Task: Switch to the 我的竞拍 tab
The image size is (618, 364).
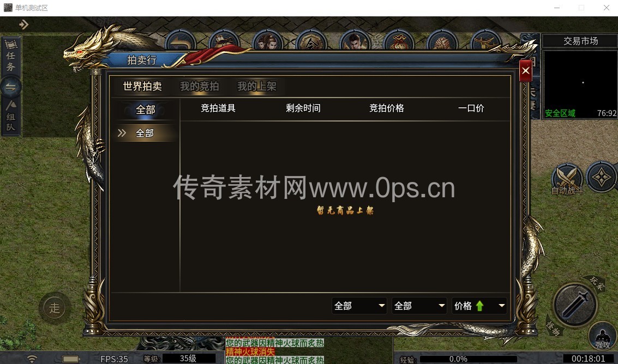Action: (x=200, y=86)
